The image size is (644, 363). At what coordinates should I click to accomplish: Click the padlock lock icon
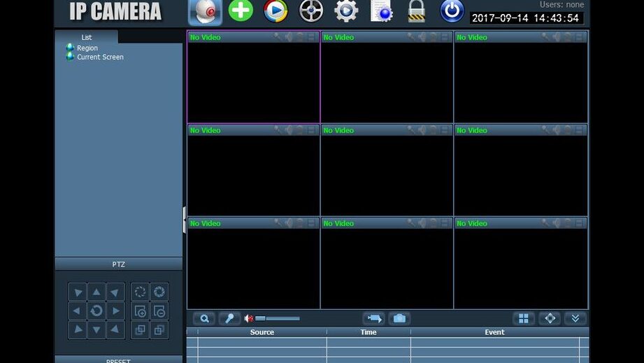pos(417,11)
